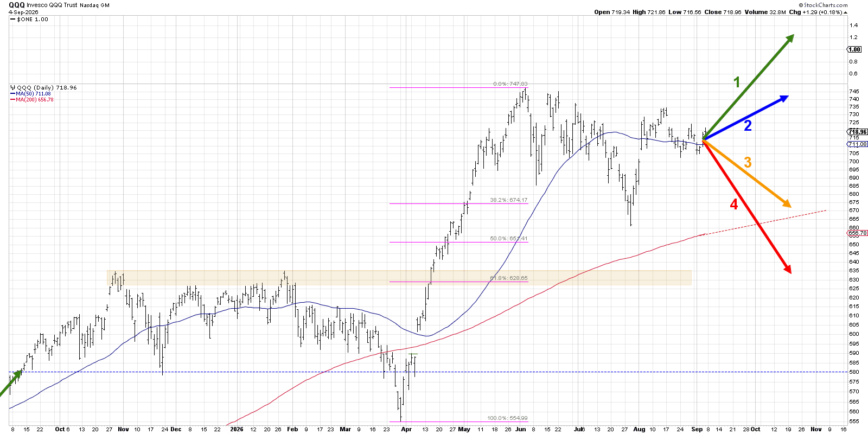
Task: Click the 1.00 tag on upper panel axis
Action: pyautogui.click(x=854, y=49)
